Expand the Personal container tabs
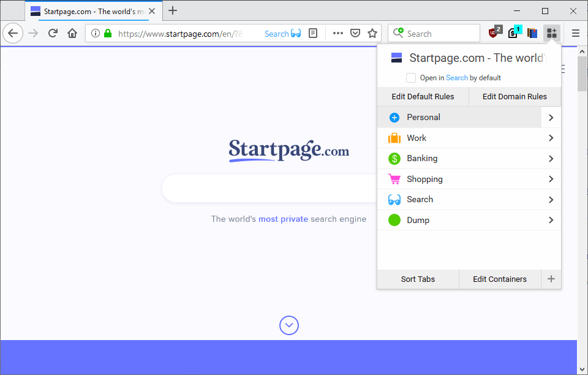This screenshot has width=588, height=375. 551,118
